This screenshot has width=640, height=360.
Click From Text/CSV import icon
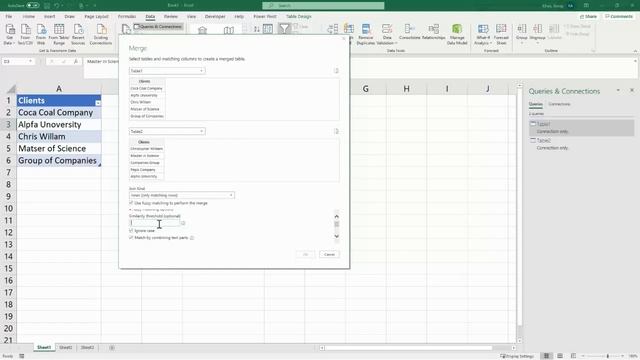[x=25, y=34]
